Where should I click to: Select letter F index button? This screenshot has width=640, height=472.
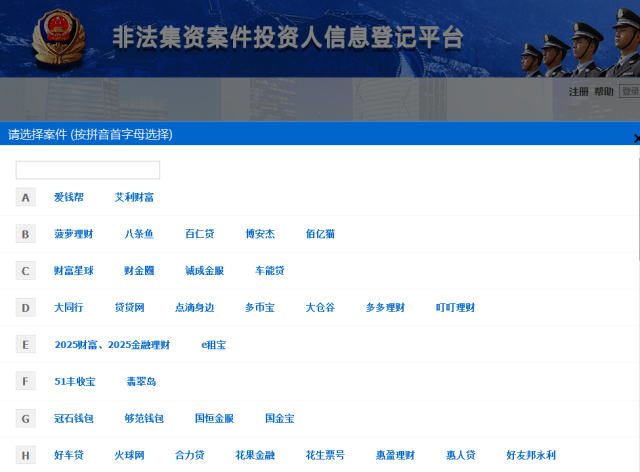[x=25, y=381]
